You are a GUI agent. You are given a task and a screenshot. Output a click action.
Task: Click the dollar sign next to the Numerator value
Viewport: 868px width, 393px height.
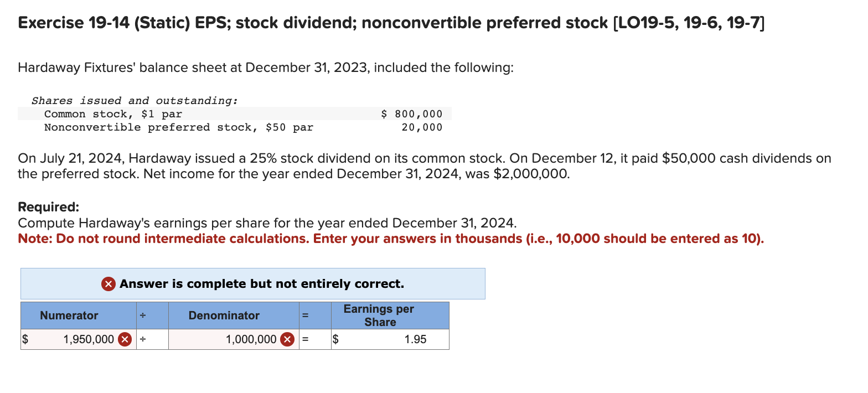pos(25,339)
